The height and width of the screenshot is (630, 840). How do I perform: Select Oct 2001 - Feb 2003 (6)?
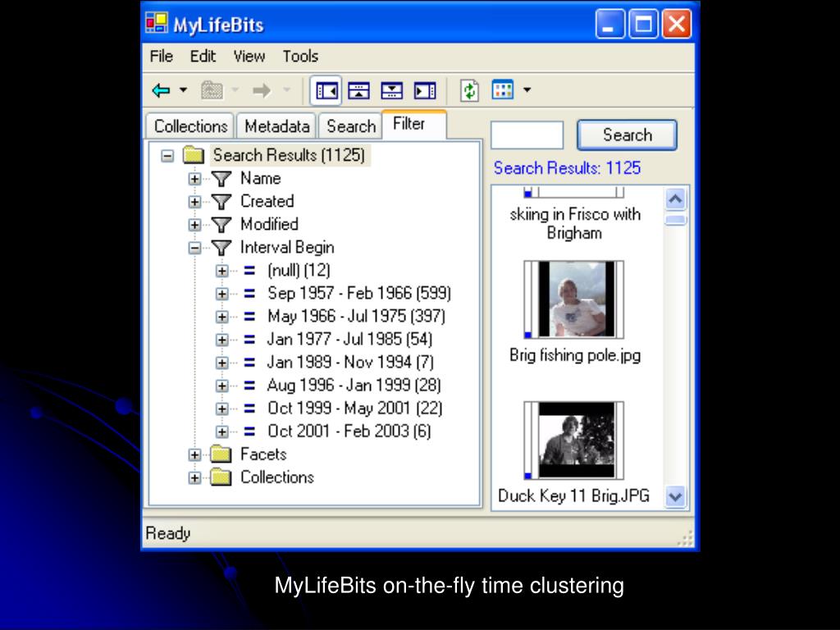pyautogui.click(x=349, y=431)
